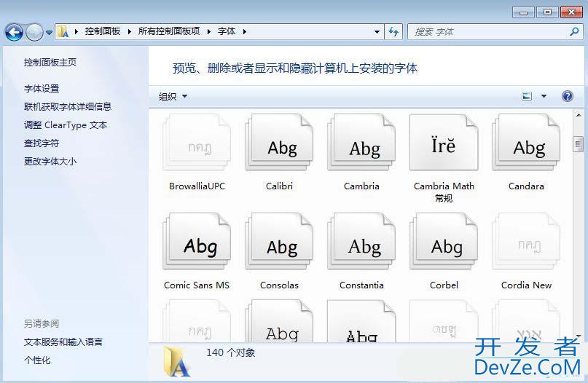This screenshot has height=383, width=588.
Task: Open 字体设置 link
Action: (x=42, y=89)
